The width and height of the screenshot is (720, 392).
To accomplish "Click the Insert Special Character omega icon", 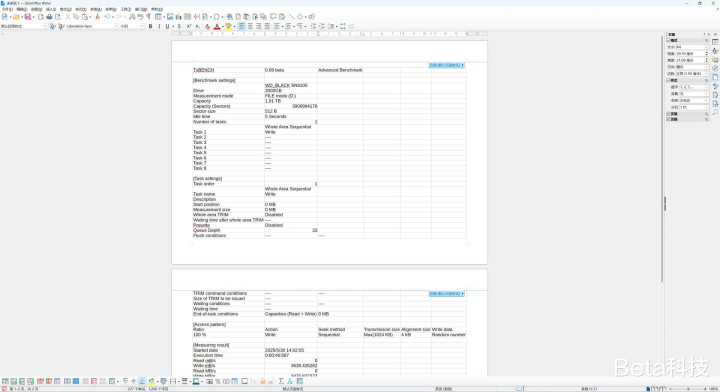I will tap(216, 17).
